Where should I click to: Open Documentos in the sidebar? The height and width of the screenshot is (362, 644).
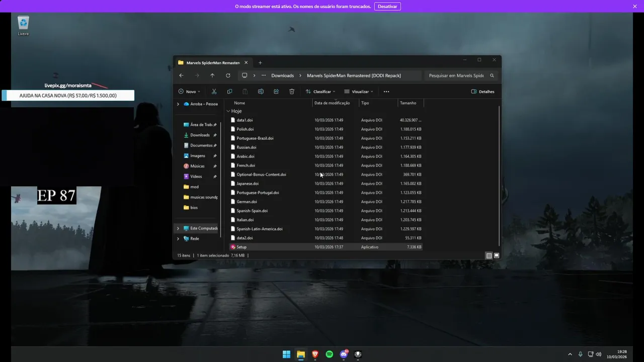(200, 145)
